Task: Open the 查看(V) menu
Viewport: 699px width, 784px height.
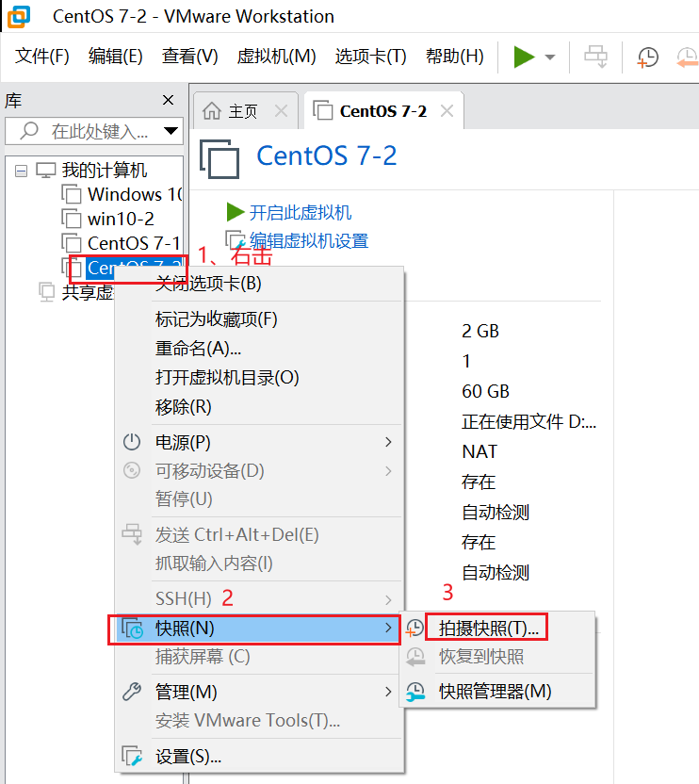Action: coord(190,56)
